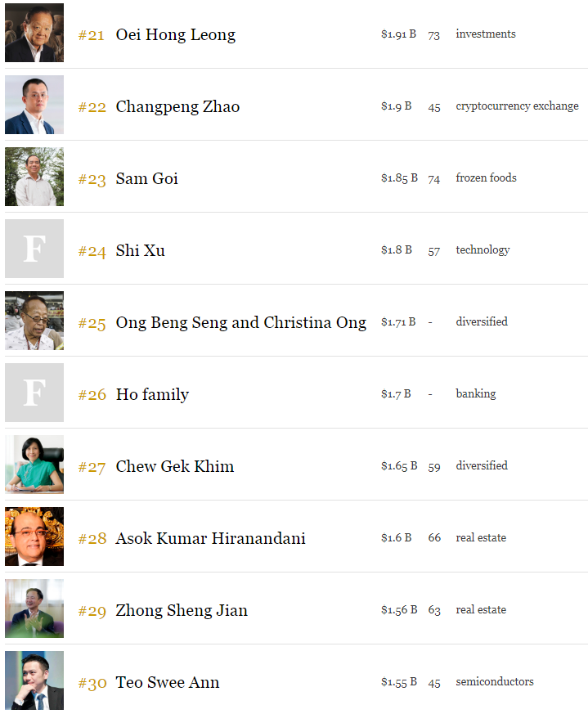588x714 pixels.
Task: Open Ong Beng Seng and Christina Ong entry
Action: click(x=241, y=322)
